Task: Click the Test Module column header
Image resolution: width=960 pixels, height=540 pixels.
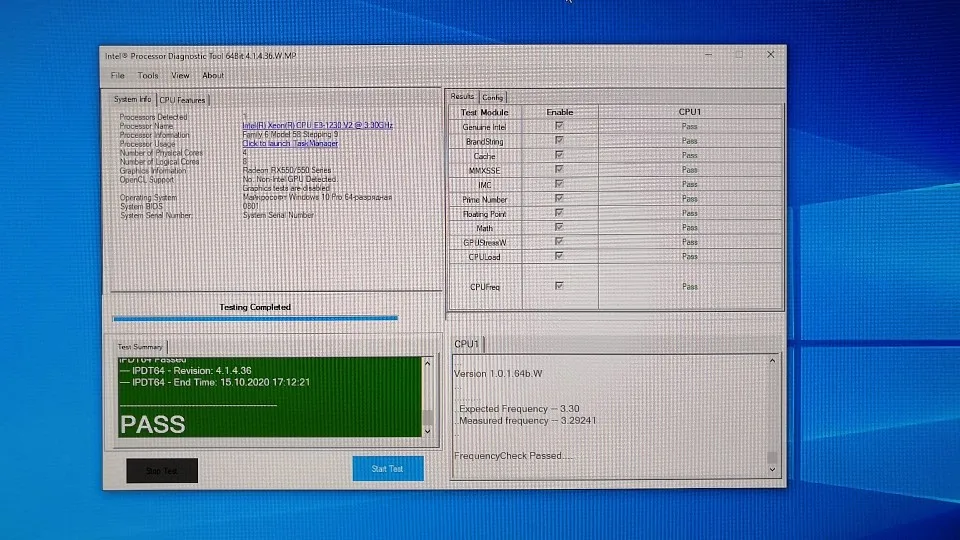Action: tap(485, 112)
